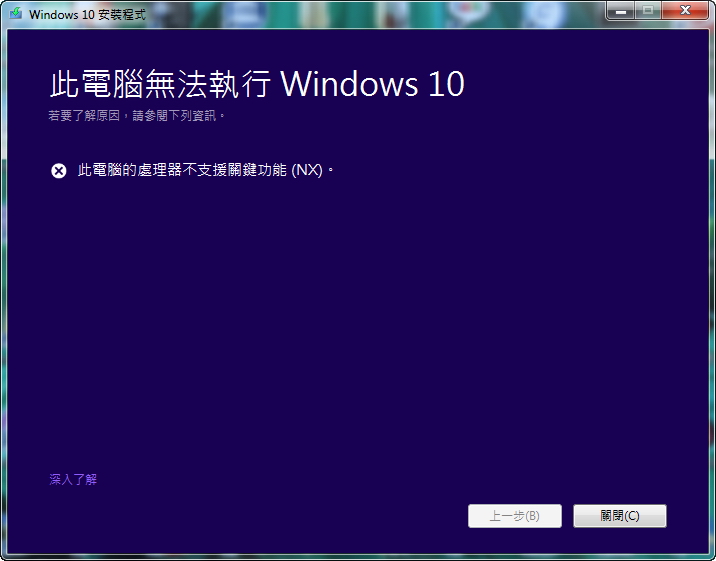Click the Windows 10 安裝程式 title text

(x=87, y=14)
